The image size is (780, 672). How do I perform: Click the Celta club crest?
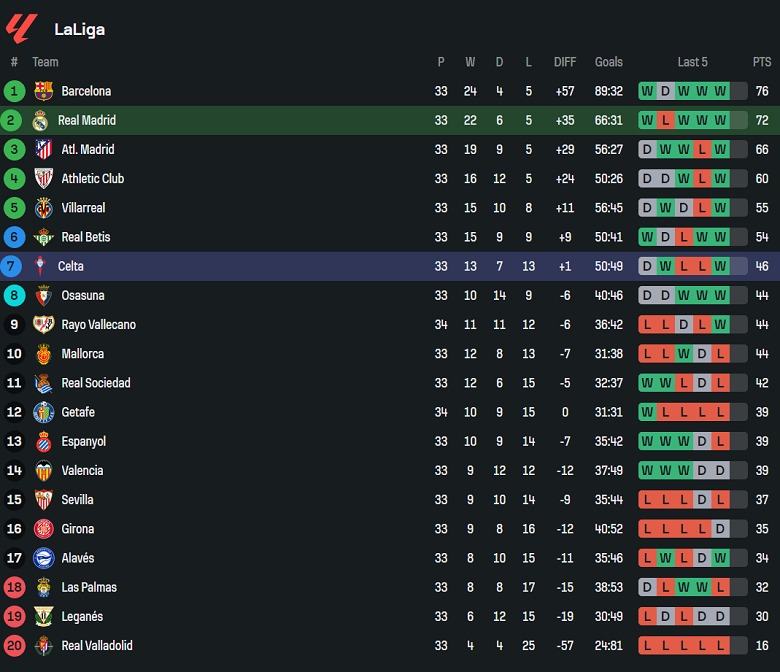(40, 267)
